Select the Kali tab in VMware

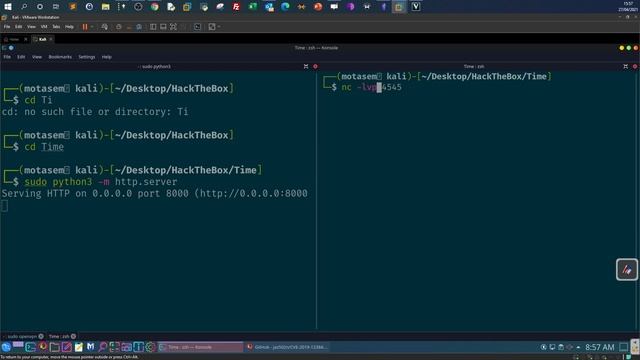[x=42, y=39]
